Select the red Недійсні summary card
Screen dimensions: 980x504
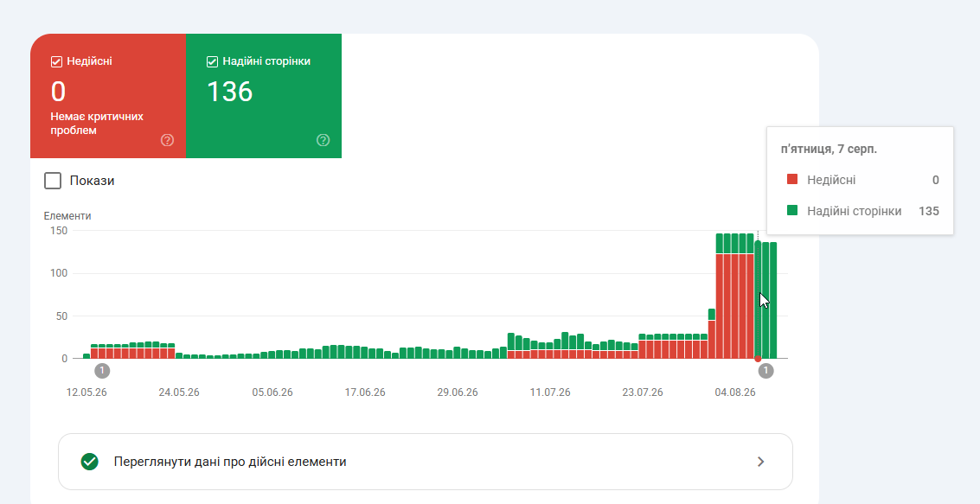[108, 96]
